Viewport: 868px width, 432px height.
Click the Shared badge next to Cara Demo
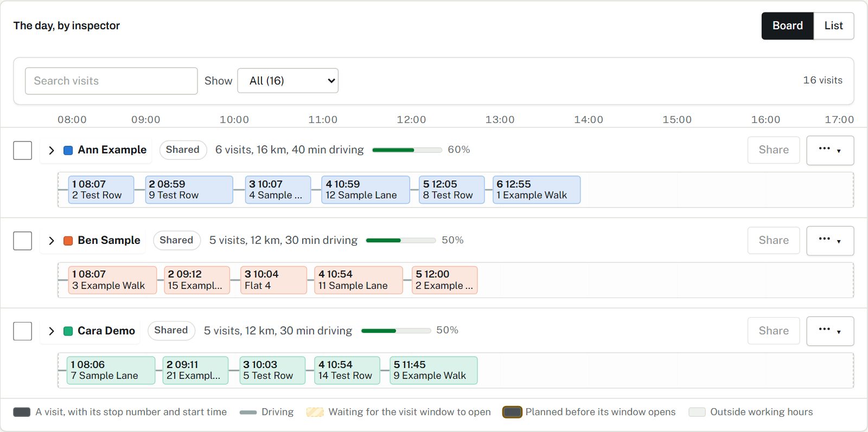pos(171,330)
